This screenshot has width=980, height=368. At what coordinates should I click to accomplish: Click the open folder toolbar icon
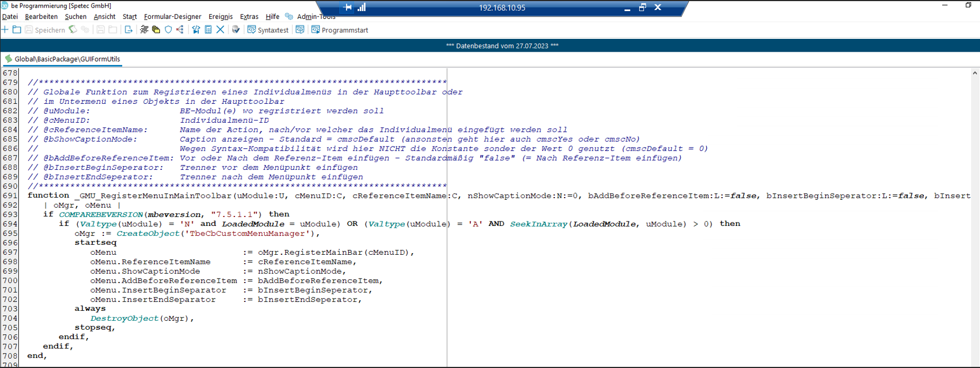tap(17, 30)
